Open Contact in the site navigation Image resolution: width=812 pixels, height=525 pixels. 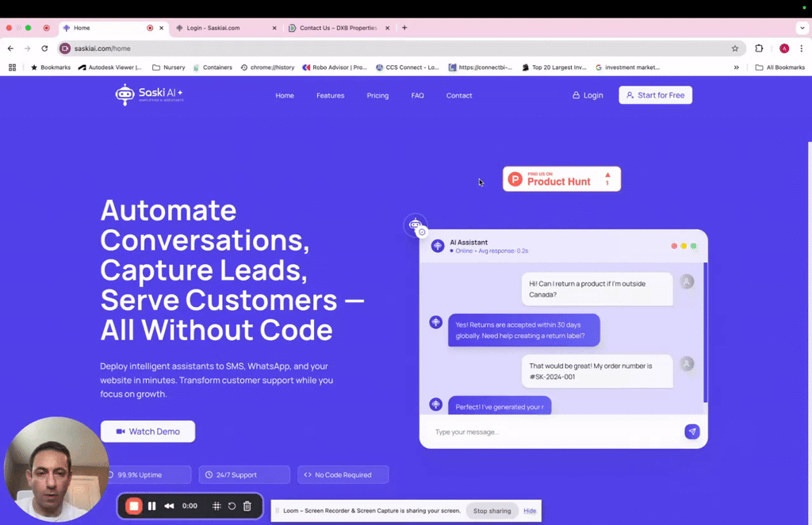(459, 95)
